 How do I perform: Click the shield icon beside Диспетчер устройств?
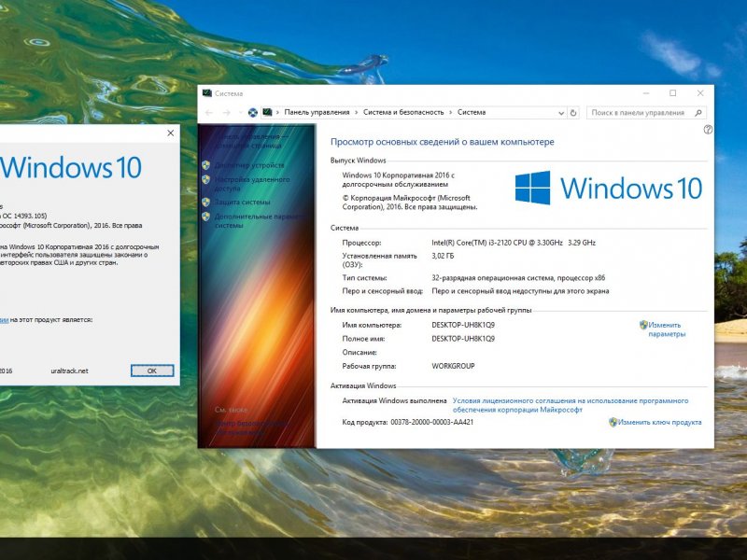click(x=205, y=165)
